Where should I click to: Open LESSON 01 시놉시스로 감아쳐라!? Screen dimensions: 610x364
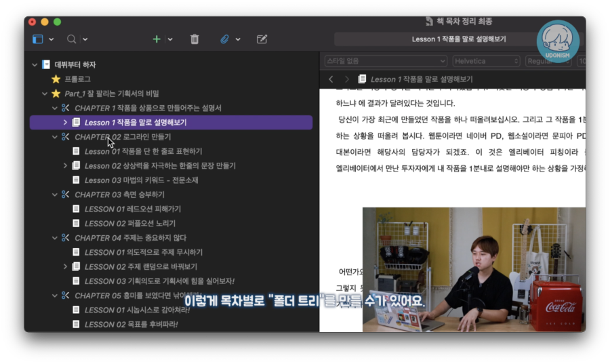point(137,310)
